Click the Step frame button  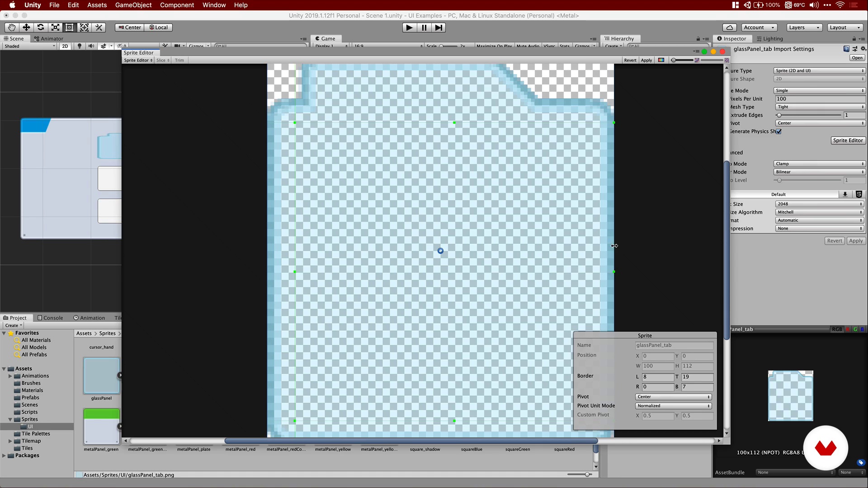439,28
